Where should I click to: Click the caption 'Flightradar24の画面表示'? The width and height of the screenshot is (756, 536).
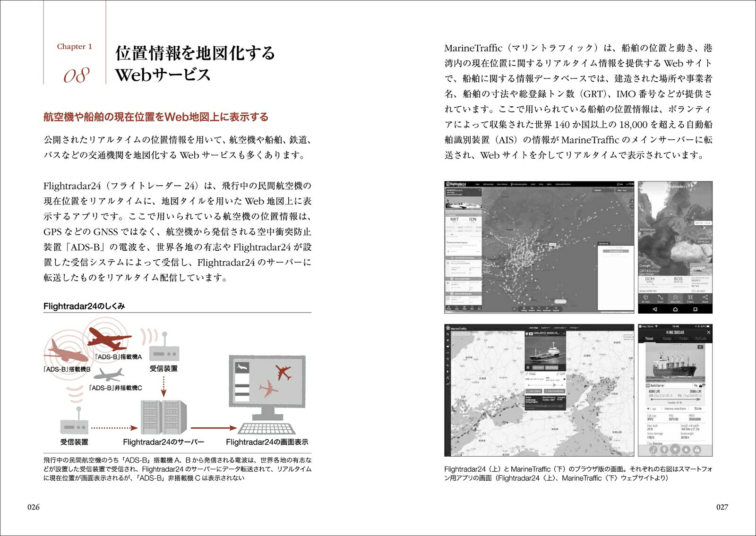pyautogui.click(x=267, y=442)
